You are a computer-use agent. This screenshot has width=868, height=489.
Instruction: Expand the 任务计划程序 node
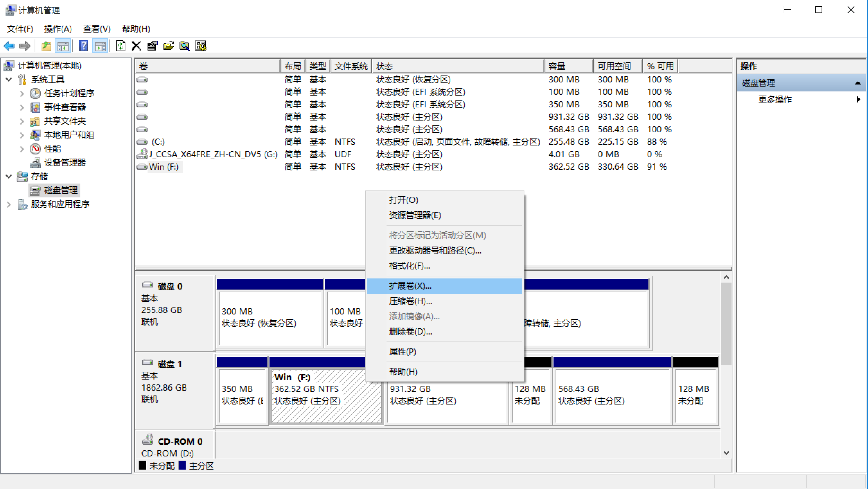coord(22,94)
